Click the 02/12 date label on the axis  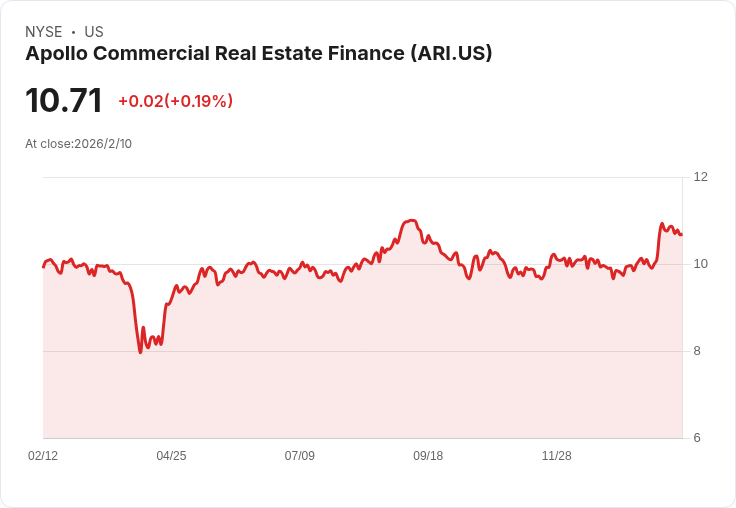click(43, 455)
